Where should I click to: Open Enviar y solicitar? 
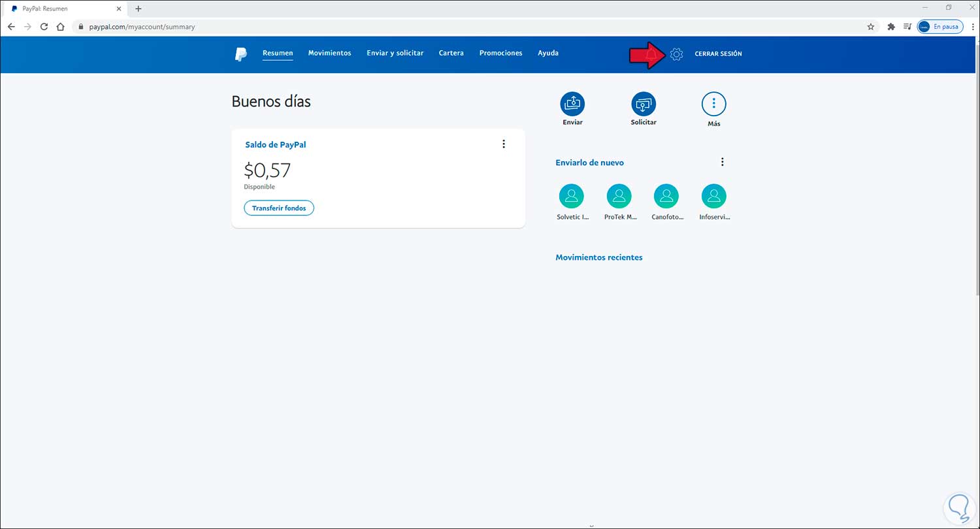pyautogui.click(x=395, y=53)
